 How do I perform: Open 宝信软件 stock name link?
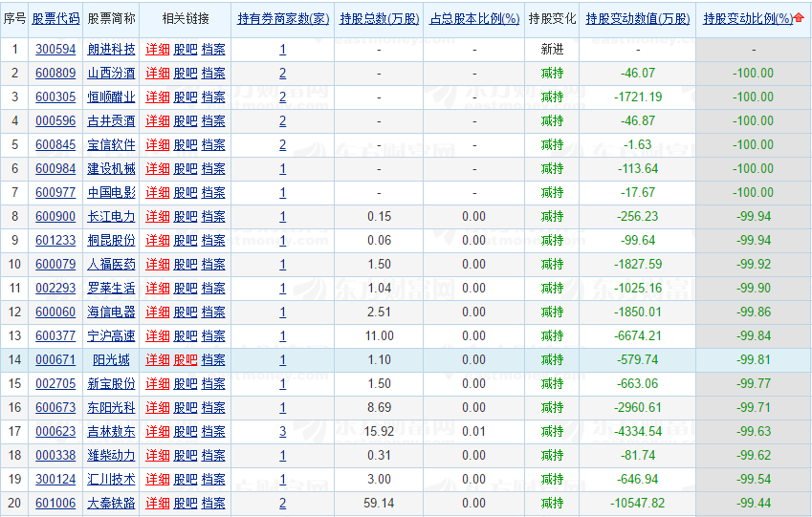pyautogui.click(x=111, y=144)
